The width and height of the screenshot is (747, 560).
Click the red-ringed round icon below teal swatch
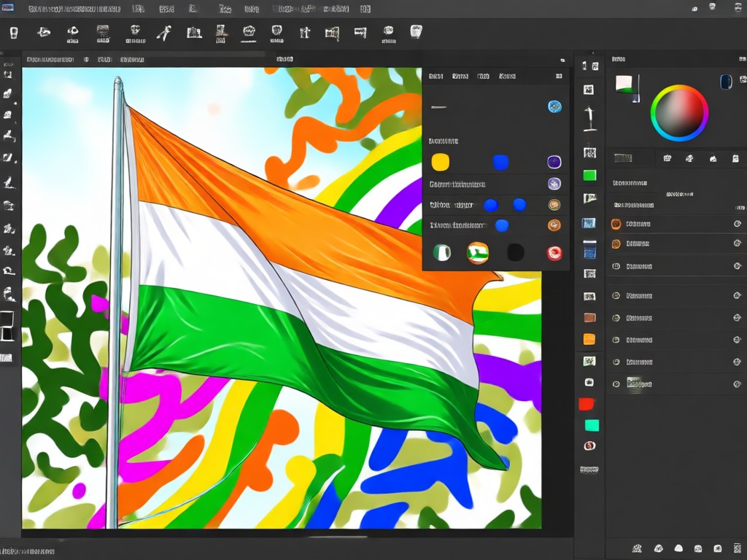[x=589, y=446]
